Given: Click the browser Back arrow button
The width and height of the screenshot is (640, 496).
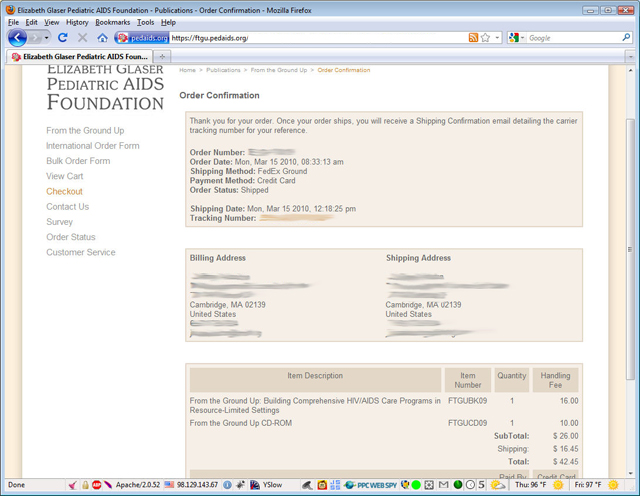Looking at the screenshot, I should [17, 38].
